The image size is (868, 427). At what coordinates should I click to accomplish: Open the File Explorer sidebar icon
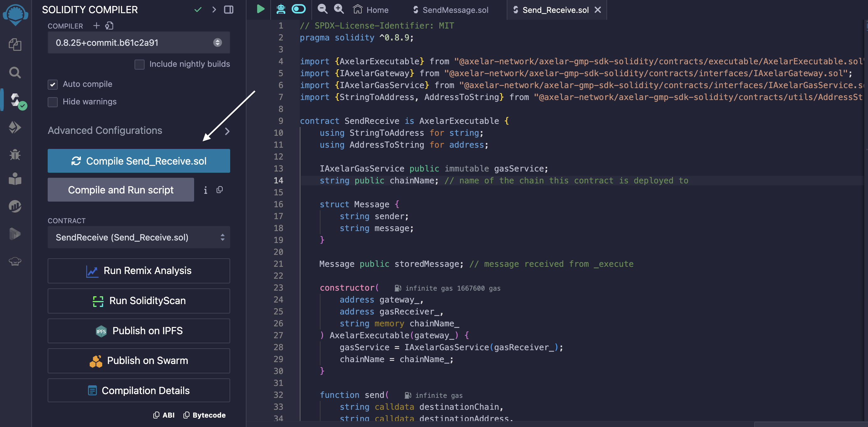15,45
